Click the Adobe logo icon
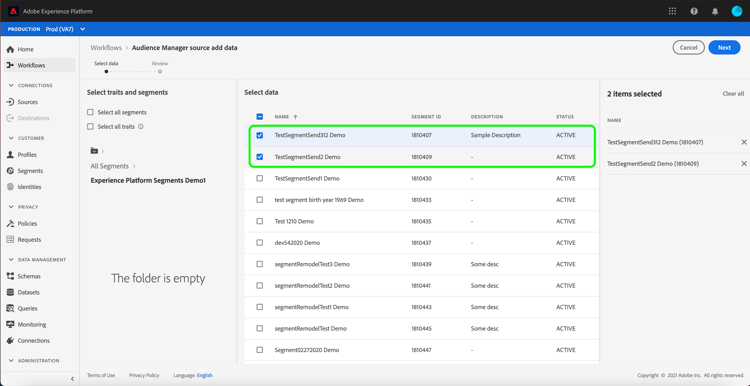The width and height of the screenshot is (750, 386). pos(13,11)
